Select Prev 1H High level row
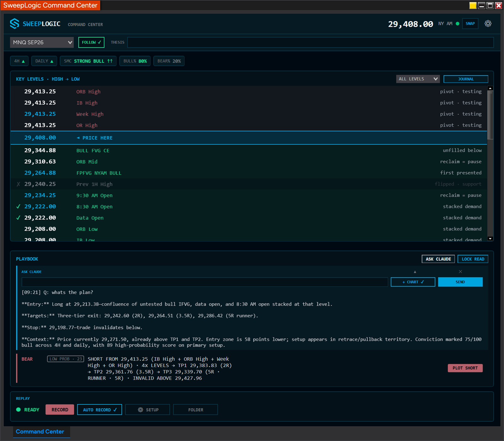This screenshot has height=441, width=504. point(249,184)
